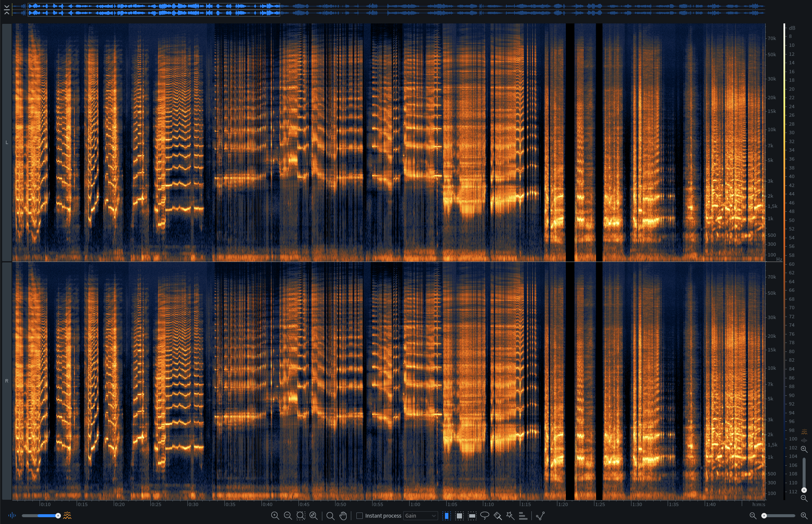Image resolution: width=812 pixels, height=524 pixels.
Task: Activate the Frequency selection tool
Action: coord(472,516)
